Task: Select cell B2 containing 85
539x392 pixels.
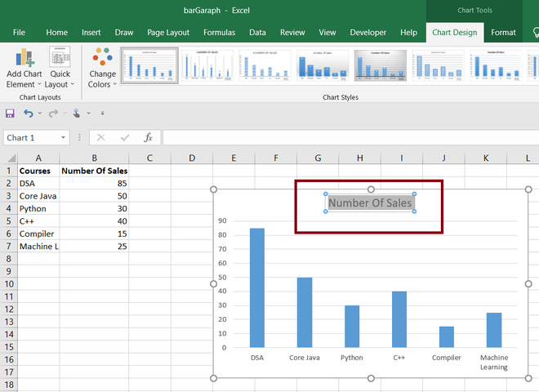Action: (x=95, y=184)
